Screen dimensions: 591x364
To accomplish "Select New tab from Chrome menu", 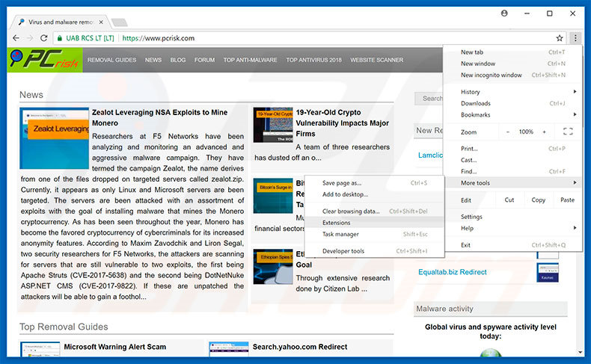I will click(513, 52).
